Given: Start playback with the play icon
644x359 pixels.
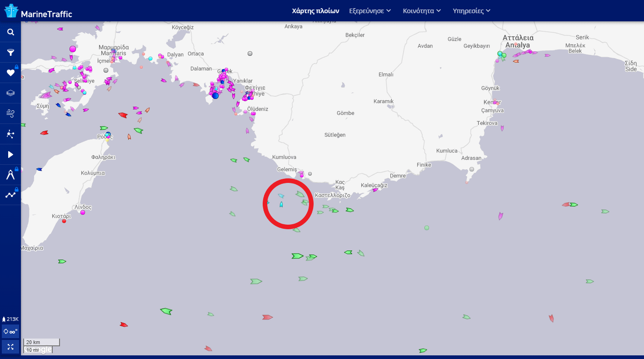Looking at the screenshot, I should (10, 155).
